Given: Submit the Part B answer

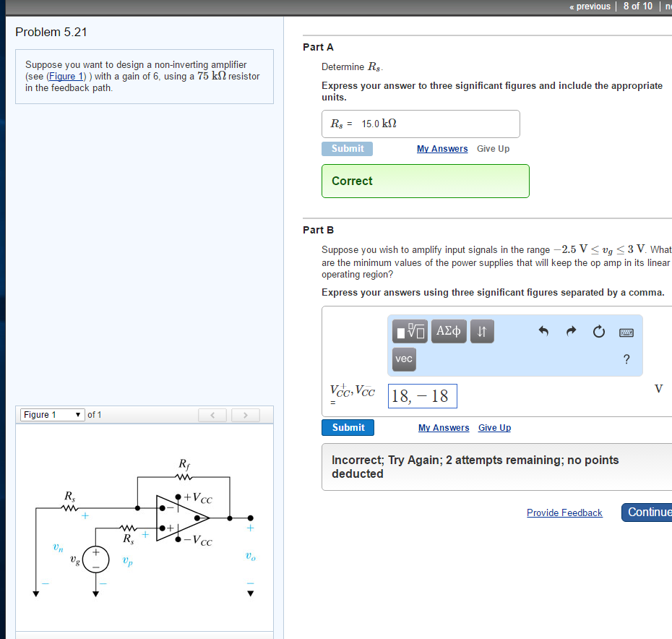Looking at the screenshot, I should point(348,428).
